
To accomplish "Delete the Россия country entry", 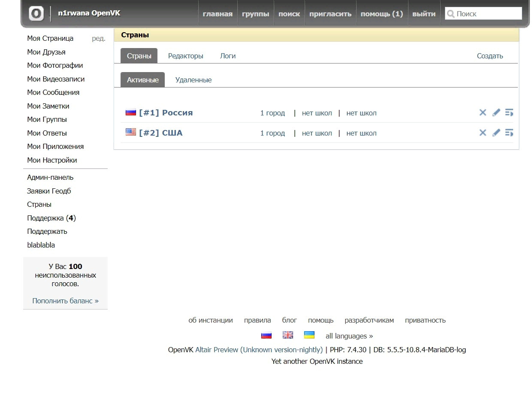I will (x=483, y=112).
